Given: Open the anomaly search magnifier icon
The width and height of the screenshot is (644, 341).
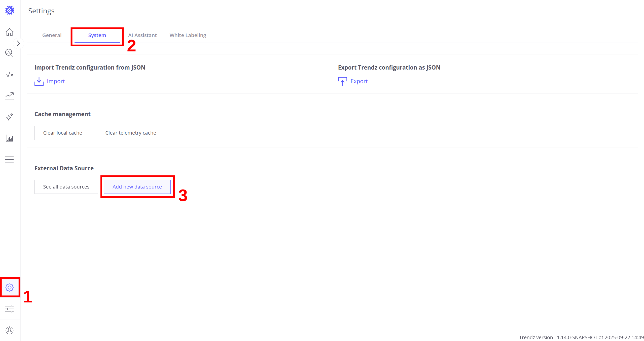Looking at the screenshot, I should [x=10, y=53].
